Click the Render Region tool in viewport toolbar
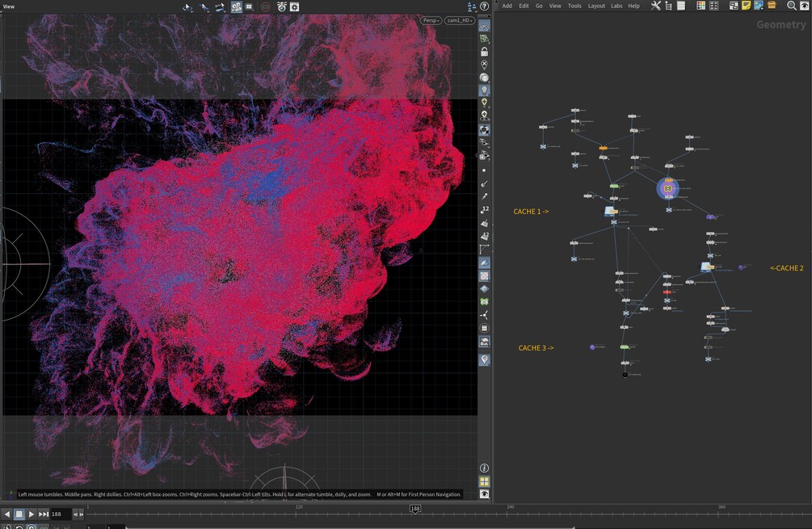The height and width of the screenshot is (529, 812). [x=250, y=6]
